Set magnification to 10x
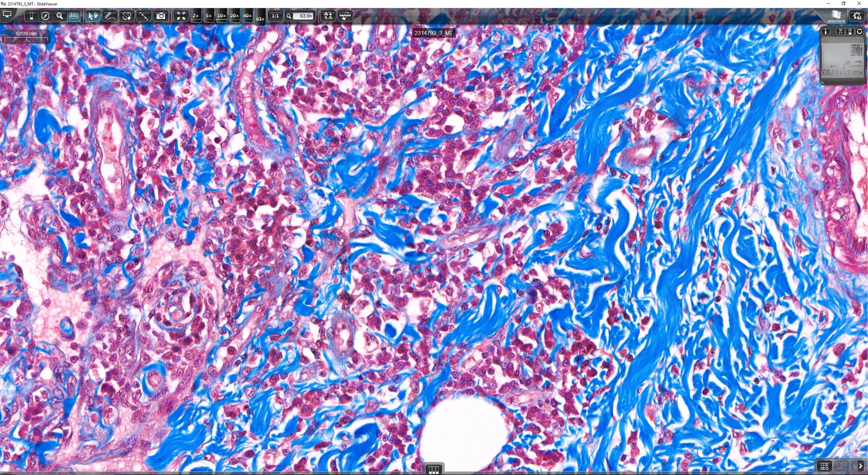The image size is (868, 475). point(222,16)
